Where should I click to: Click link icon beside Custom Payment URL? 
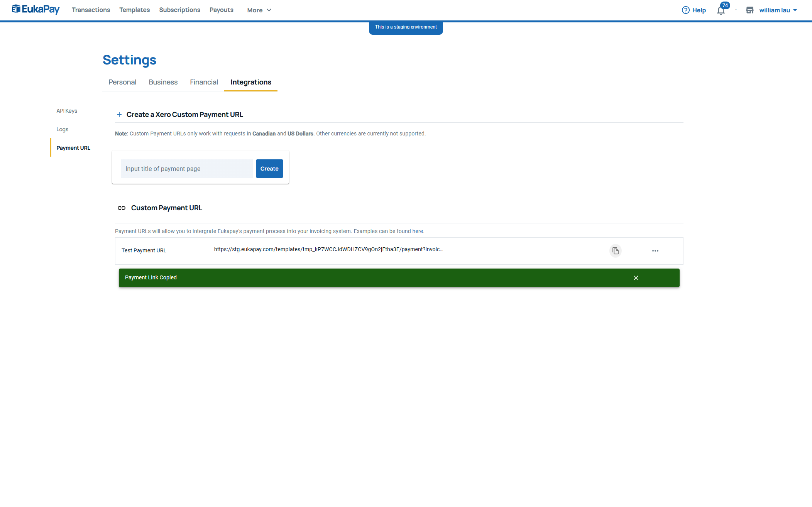[122, 208]
